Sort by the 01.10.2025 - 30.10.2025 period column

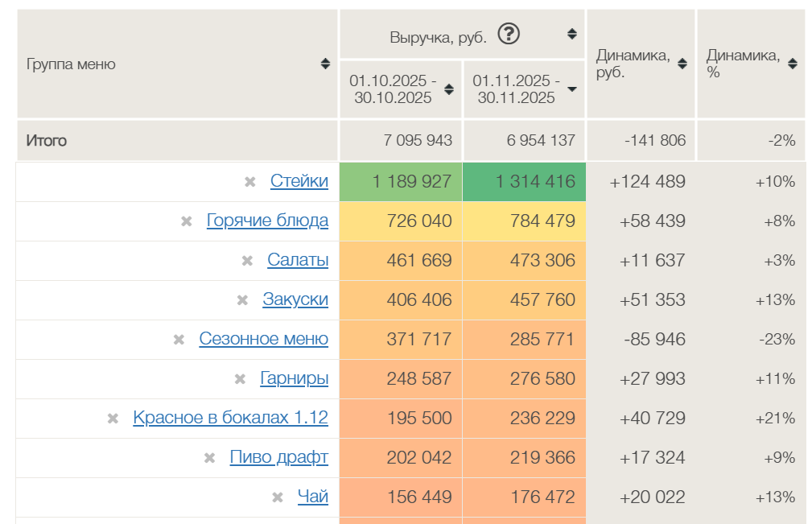coord(448,90)
